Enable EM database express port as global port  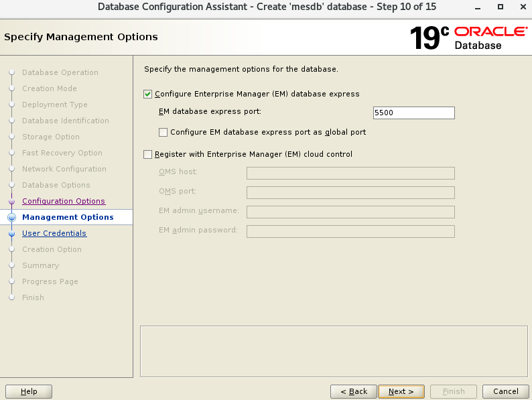[x=163, y=133]
